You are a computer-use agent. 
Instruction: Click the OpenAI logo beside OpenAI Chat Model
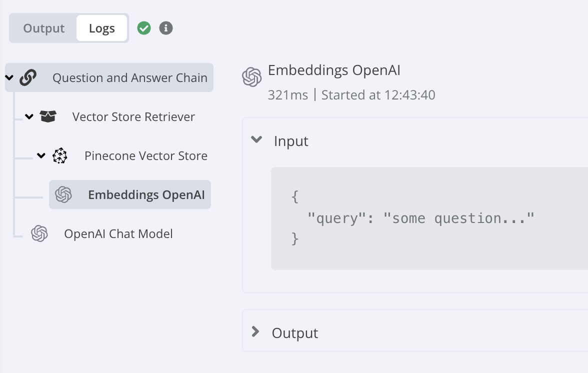tap(39, 233)
